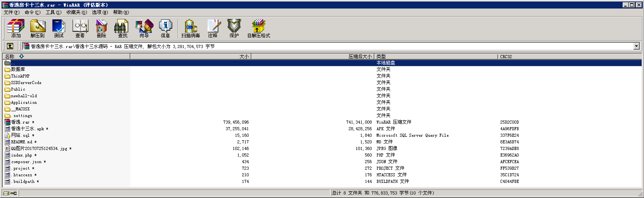Click the SFX (自解压格式) icon
644x198 pixels.
[x=258, y=28]
